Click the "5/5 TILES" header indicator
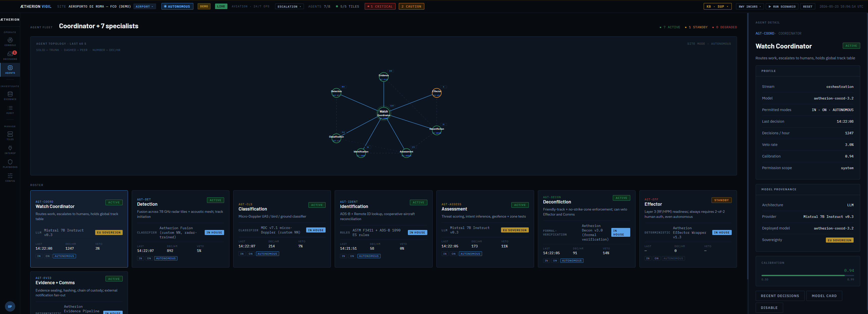The image size is (868, 314). [347, 6]
